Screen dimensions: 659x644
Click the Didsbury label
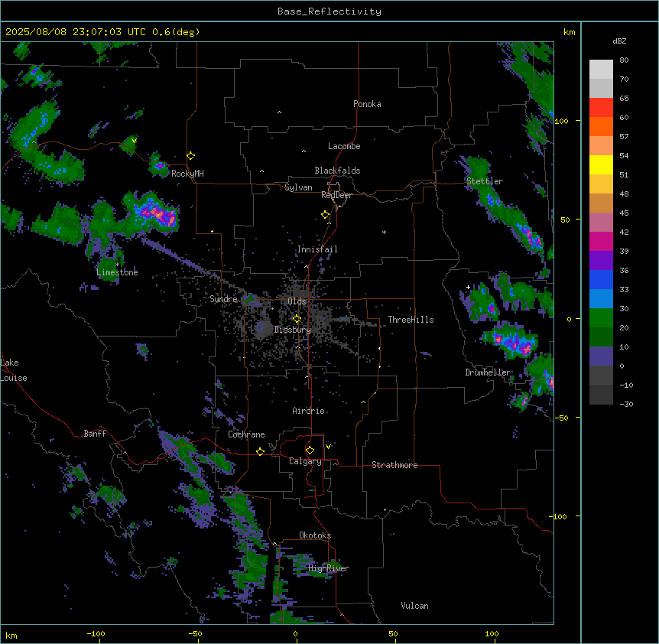point(292,330)
